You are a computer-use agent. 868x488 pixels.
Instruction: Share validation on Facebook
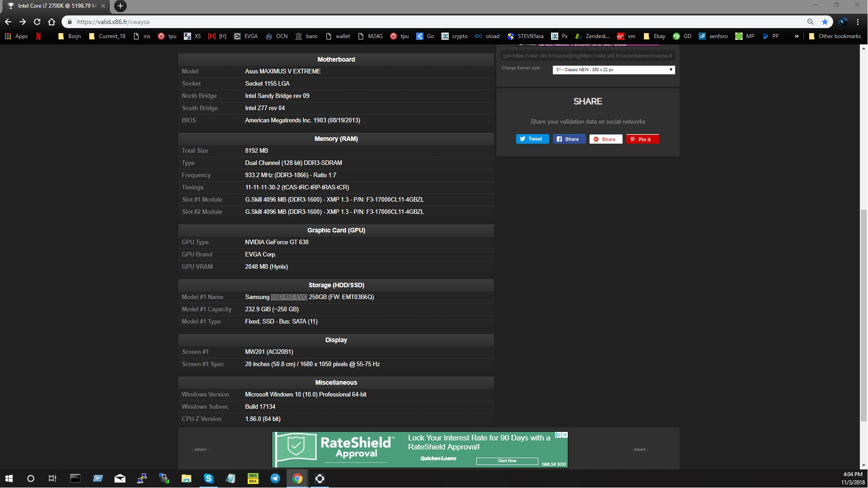569,139
